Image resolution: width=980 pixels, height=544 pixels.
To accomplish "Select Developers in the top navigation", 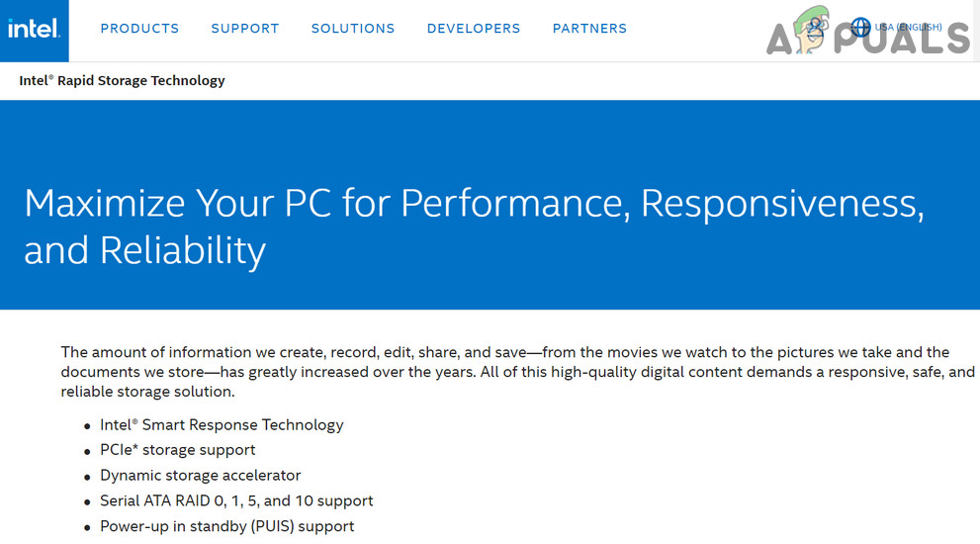I will click(474, 29).
